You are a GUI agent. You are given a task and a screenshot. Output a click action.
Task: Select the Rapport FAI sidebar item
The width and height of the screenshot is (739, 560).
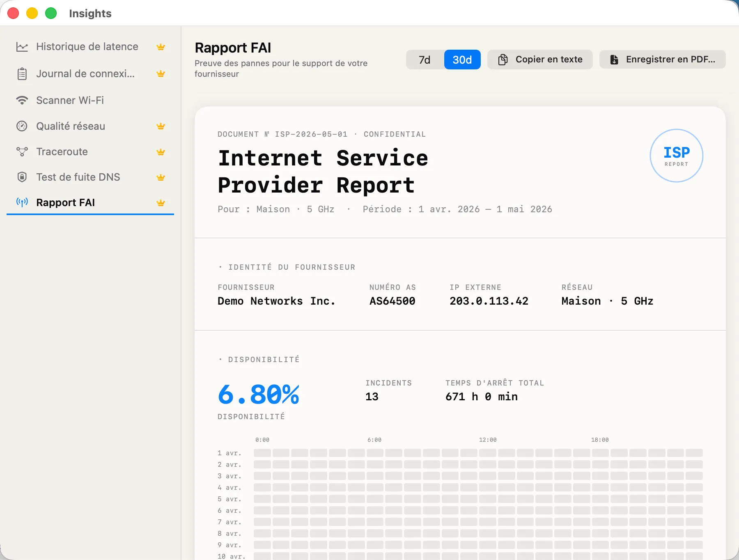click(90, 202)
